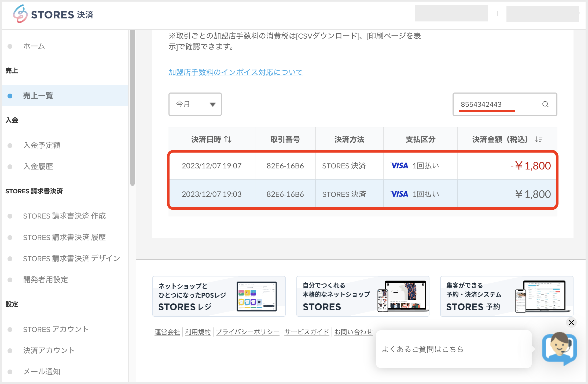The height and width of the screenshot is (384, 588).
Task: Open the お問い合わせ footer link
Action: point(354,332)
